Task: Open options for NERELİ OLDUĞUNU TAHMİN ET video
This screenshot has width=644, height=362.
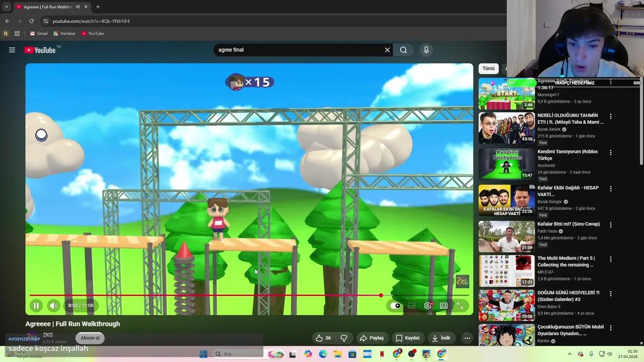Action: tap(611, 116)
